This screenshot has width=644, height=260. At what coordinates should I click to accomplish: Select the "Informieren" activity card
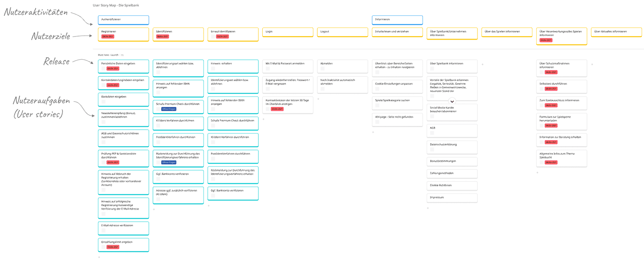(397, 20)
